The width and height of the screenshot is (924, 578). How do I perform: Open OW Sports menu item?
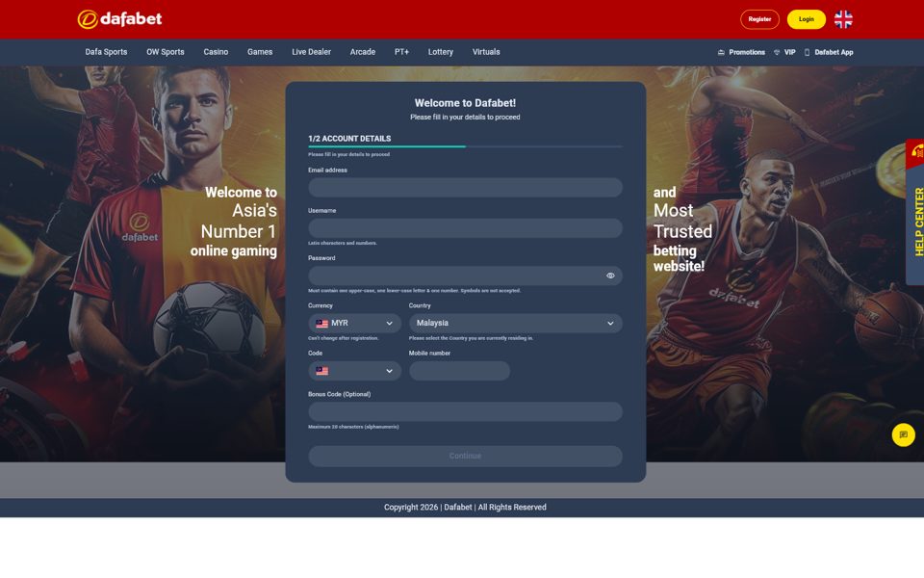[166, 52]
